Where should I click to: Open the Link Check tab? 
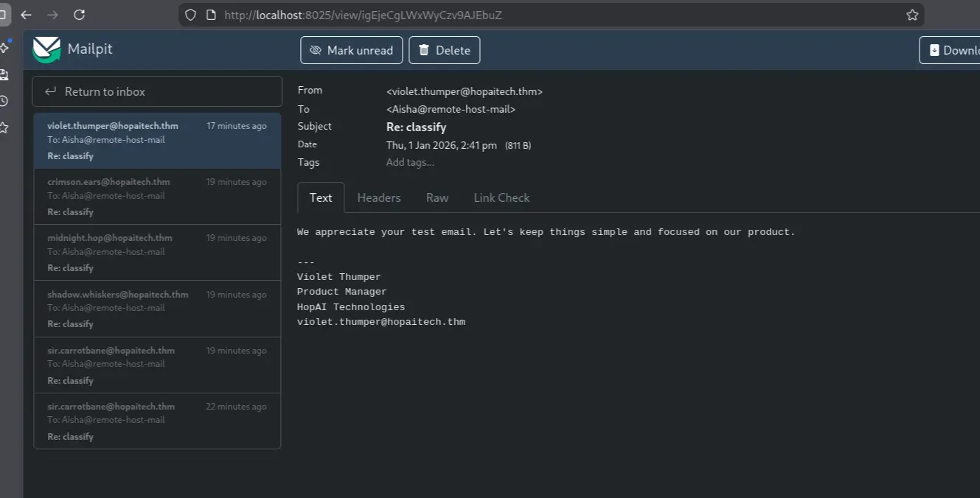click(501, 197)
